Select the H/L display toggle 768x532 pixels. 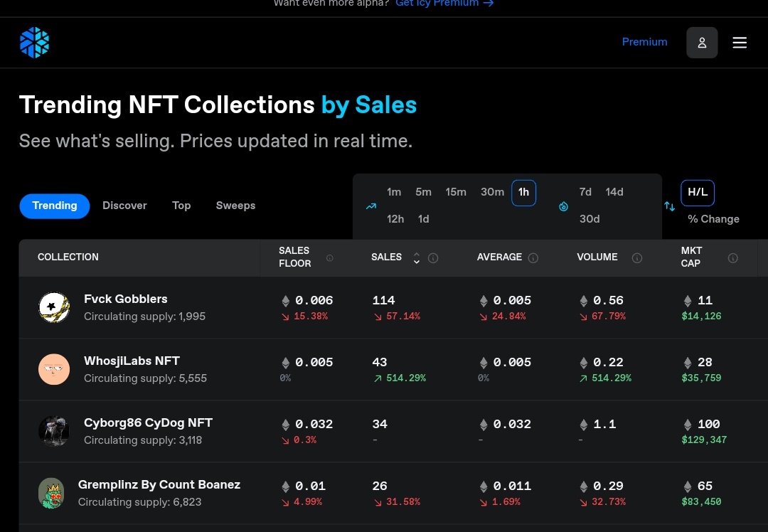point(698,193)
